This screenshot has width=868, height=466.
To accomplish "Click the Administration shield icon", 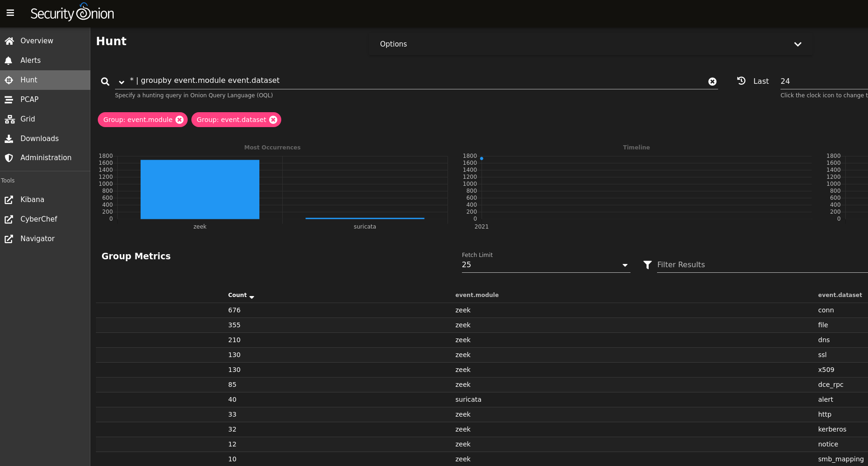I will click(9, 158).
